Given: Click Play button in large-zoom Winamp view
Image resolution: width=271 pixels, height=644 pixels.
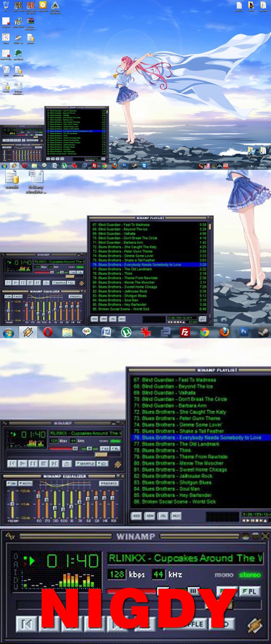Looking at the screenshot, I should pos(23,463).
